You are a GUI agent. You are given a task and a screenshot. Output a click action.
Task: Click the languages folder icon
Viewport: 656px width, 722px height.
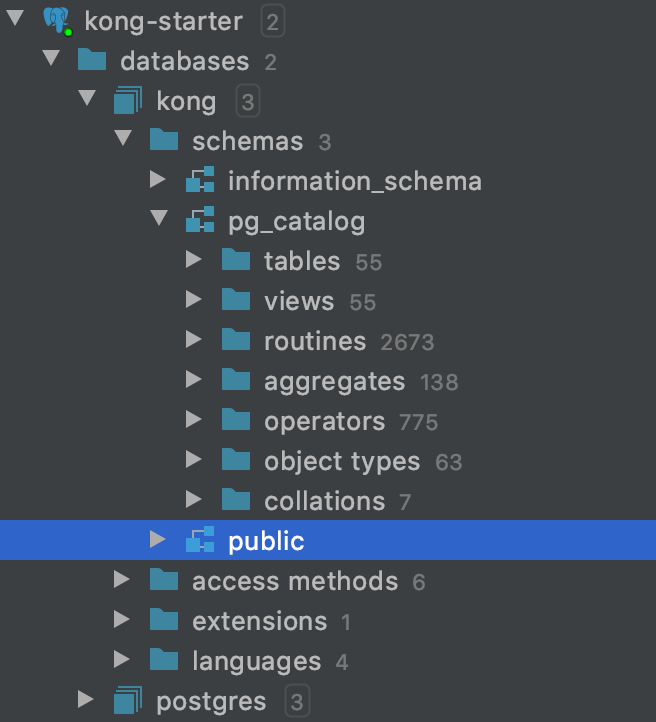pos(164,660)
